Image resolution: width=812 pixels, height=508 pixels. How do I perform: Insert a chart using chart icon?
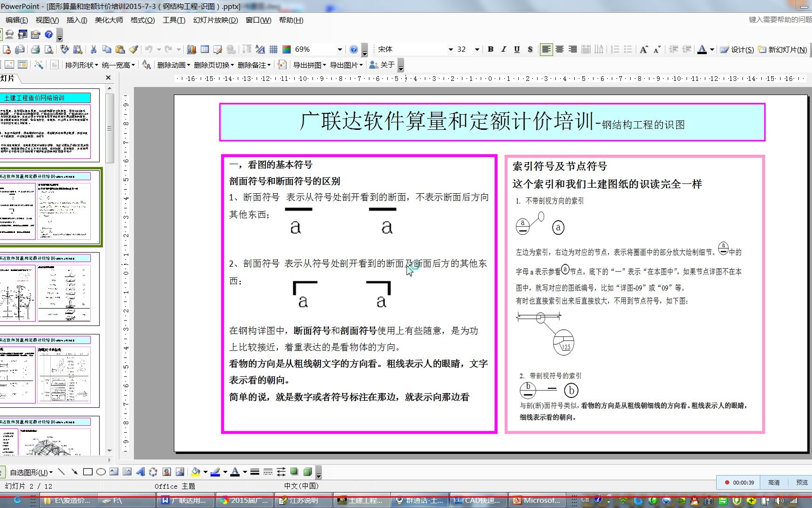[191, 49]
